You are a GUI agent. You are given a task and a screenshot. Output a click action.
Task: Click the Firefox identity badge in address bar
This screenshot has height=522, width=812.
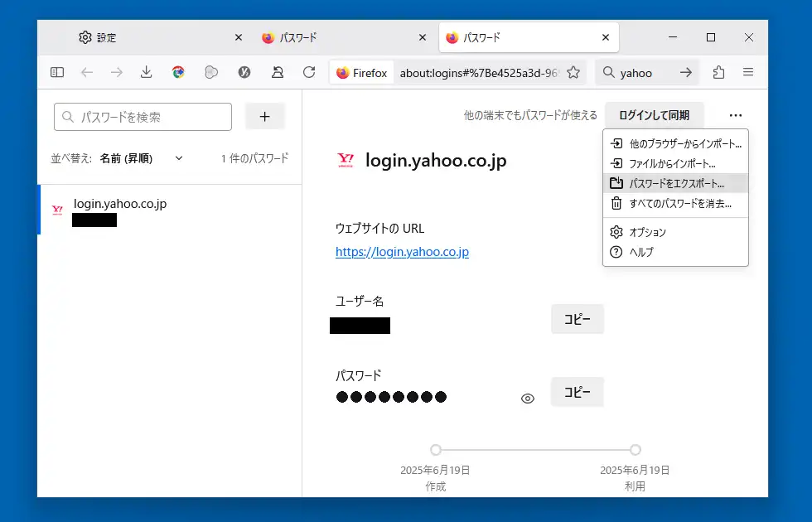[362, 73]
